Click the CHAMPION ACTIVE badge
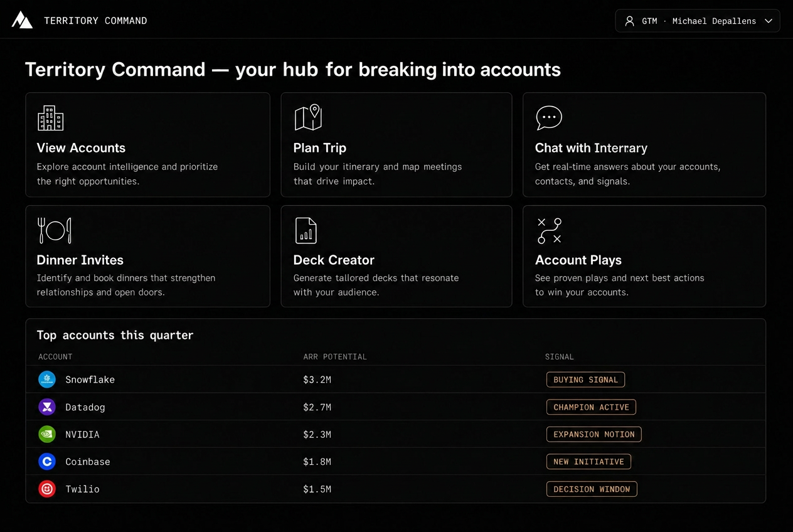The image size is (793, 532). click(x=591, y=407)
